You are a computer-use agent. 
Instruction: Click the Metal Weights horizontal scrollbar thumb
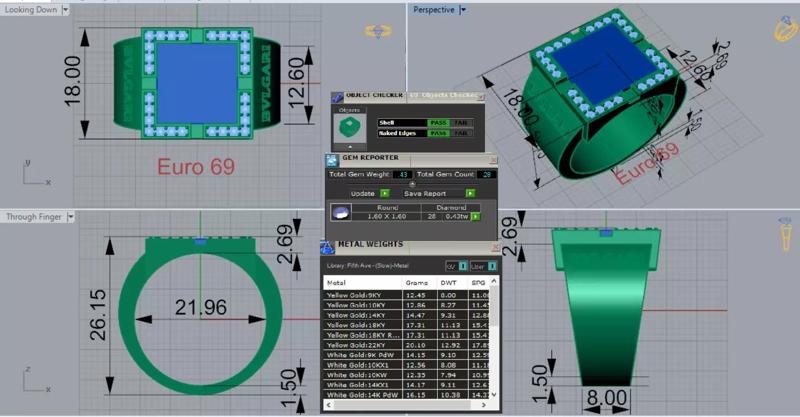(402, 405)
